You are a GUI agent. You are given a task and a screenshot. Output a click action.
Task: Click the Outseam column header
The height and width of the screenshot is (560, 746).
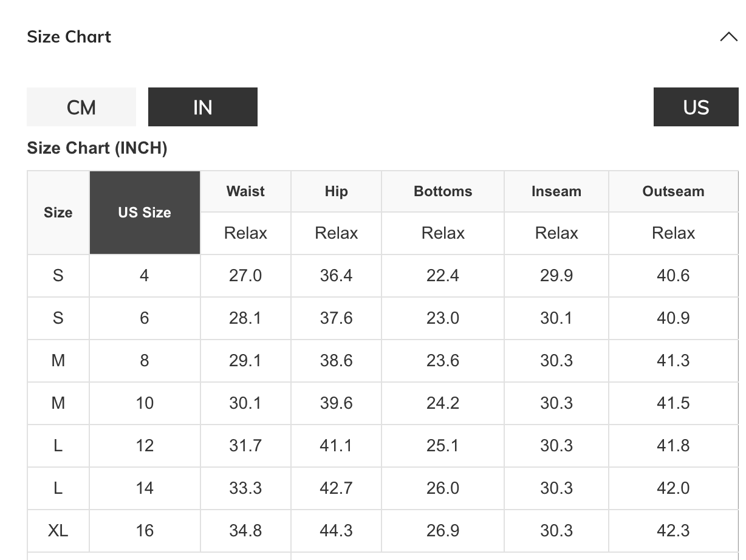coord(673,191)
